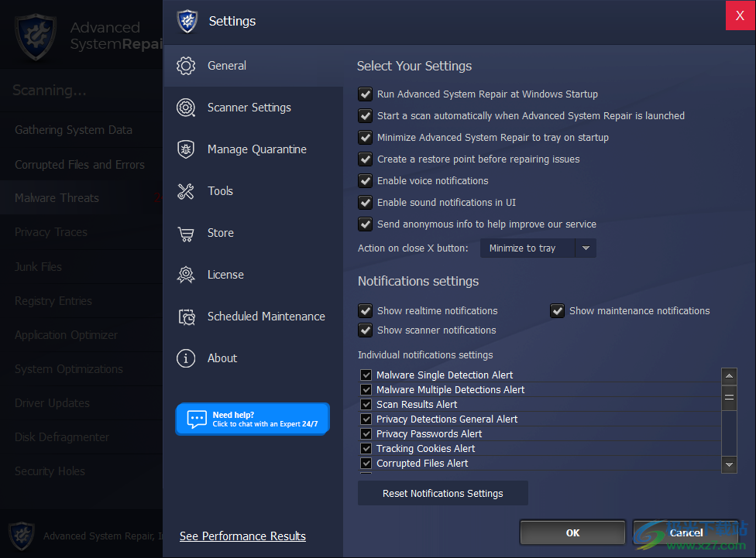Viewport: 756px width, 558px height.
Task: Disable Create a restore point checkbox
Action: tap(366, 159)
